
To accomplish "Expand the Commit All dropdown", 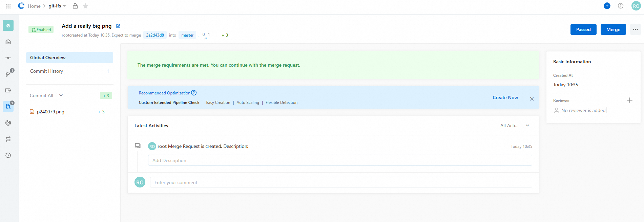I will coord(61,95).
